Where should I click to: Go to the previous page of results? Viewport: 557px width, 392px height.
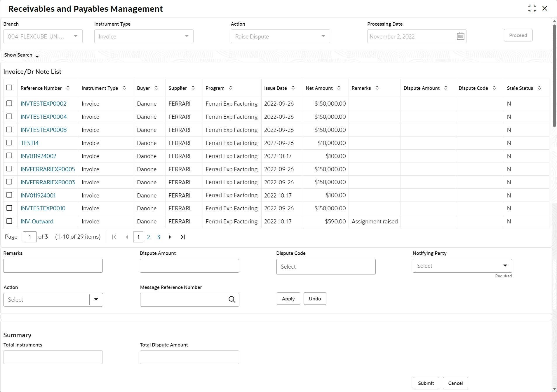click(x=127, y=237)
